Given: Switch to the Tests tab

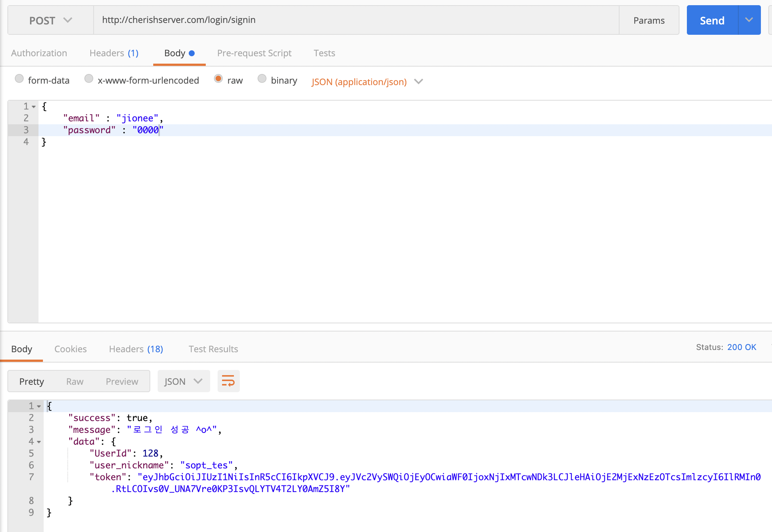Looking at the screenshot, I should 324,53.
